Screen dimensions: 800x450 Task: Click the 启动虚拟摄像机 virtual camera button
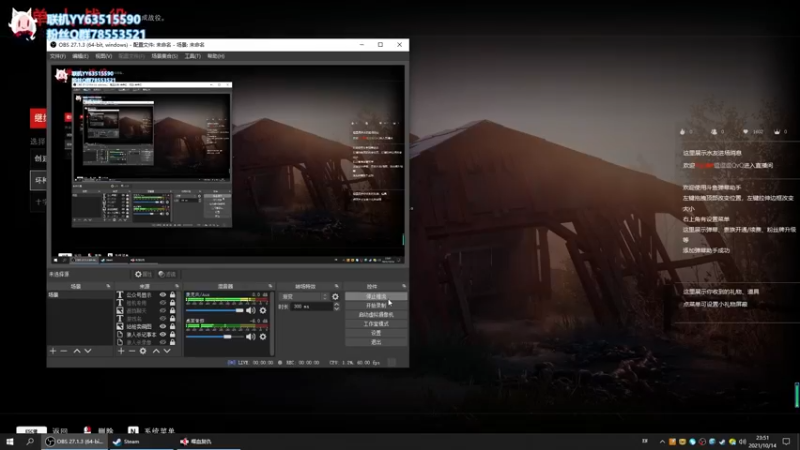[376, 315]
